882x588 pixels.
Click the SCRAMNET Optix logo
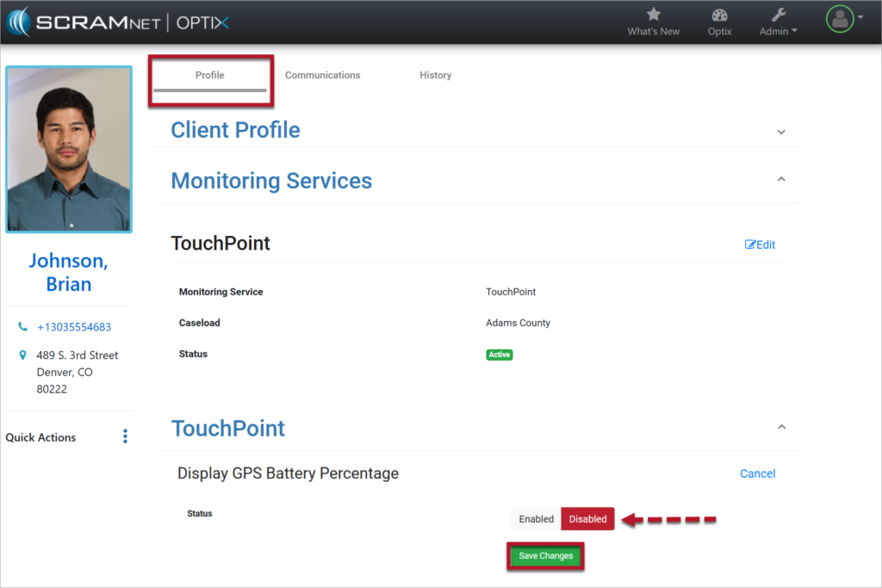click(x=118, y=22)
